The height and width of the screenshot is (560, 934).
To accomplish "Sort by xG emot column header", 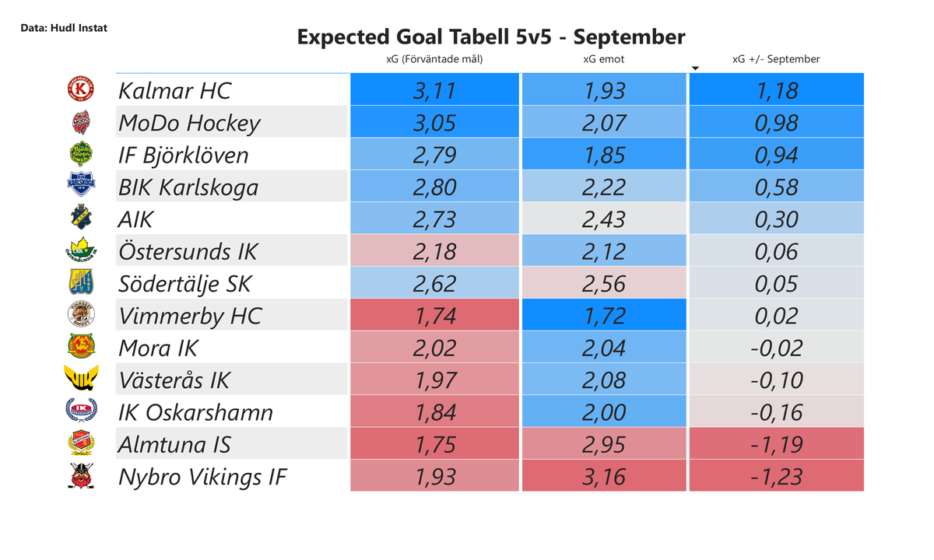I will point(603,59).
